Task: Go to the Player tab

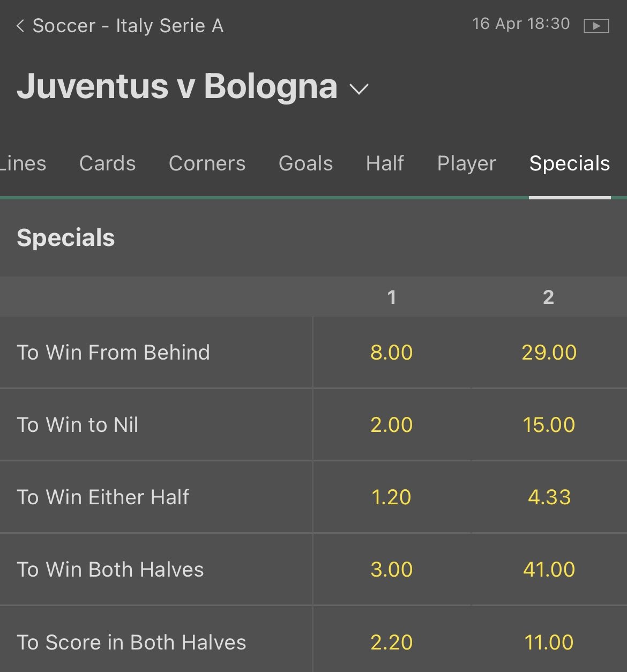Action: [466, 163]
